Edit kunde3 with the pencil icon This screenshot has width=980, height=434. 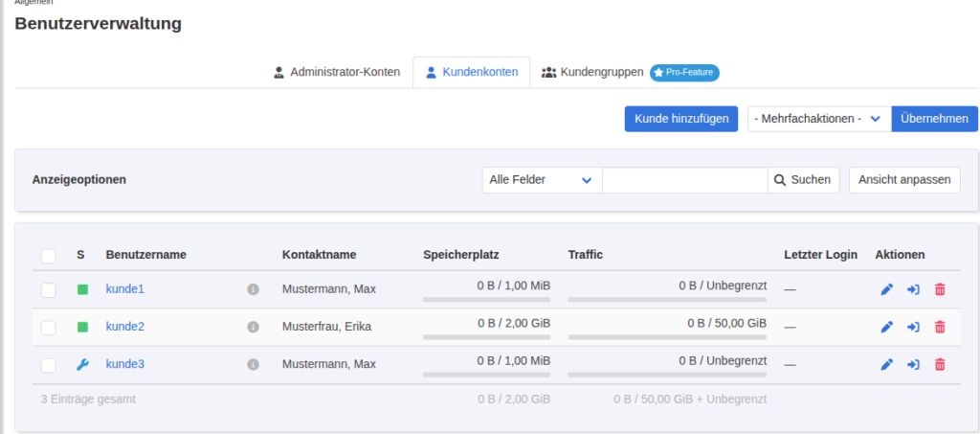[x=886, y=365]
